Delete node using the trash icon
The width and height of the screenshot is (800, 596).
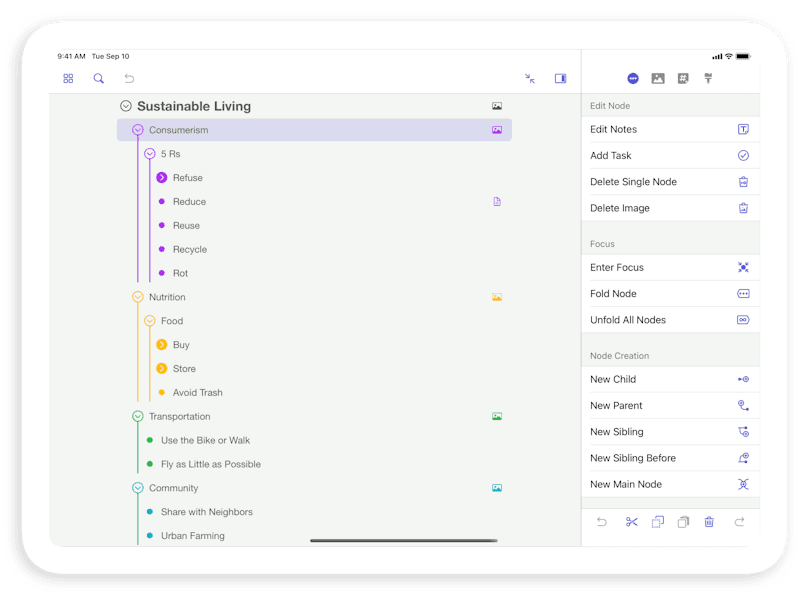[710, 522]
